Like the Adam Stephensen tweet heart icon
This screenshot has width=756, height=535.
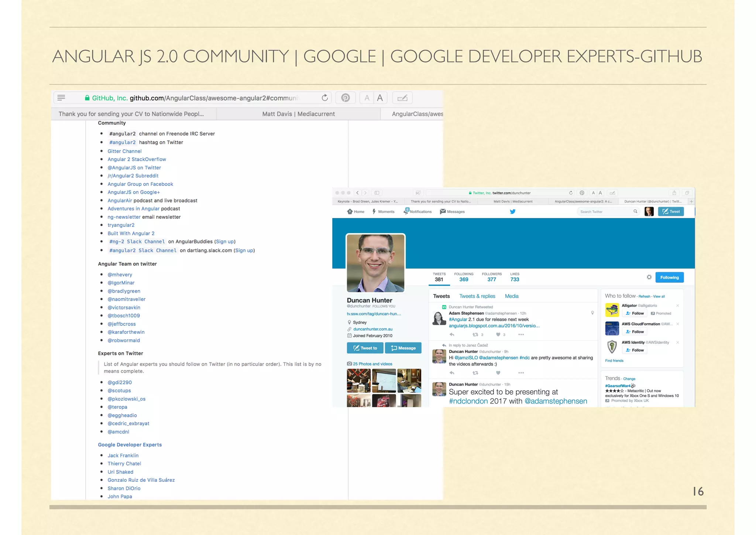click(498, 335)
